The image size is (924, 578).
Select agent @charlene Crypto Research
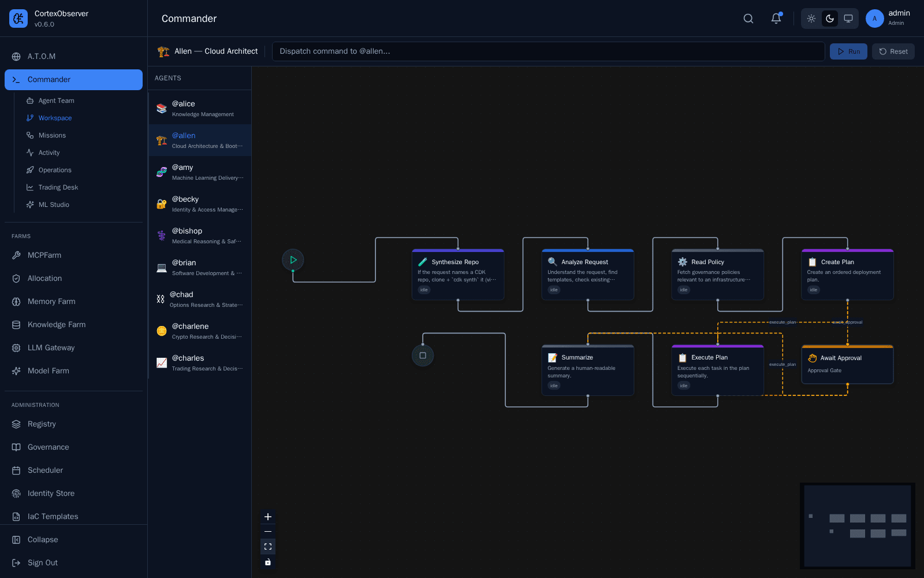tap(200, 331)
